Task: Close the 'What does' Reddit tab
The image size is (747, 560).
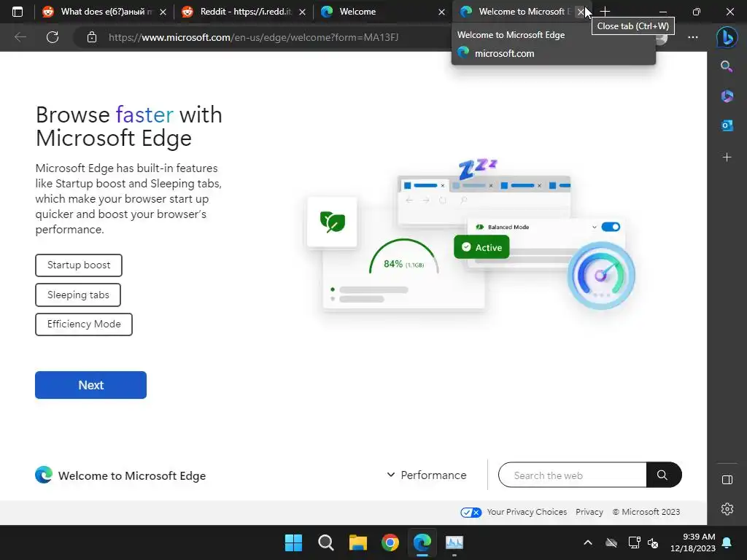Action: 163,12
